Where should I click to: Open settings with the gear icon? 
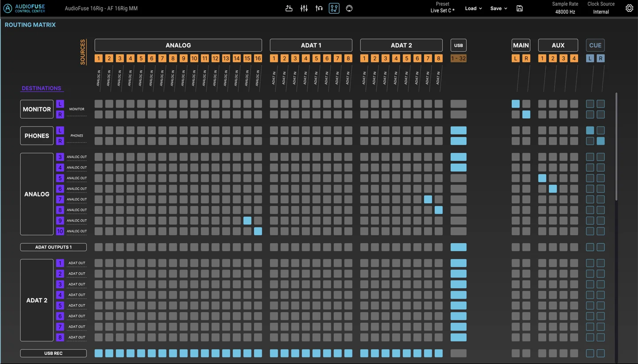click(629, 8)
